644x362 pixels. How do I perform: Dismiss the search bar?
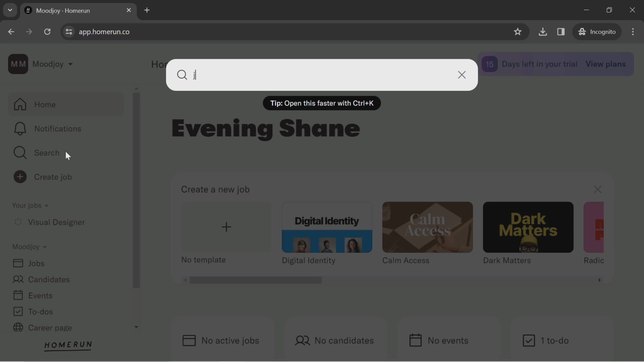point(462,75)
